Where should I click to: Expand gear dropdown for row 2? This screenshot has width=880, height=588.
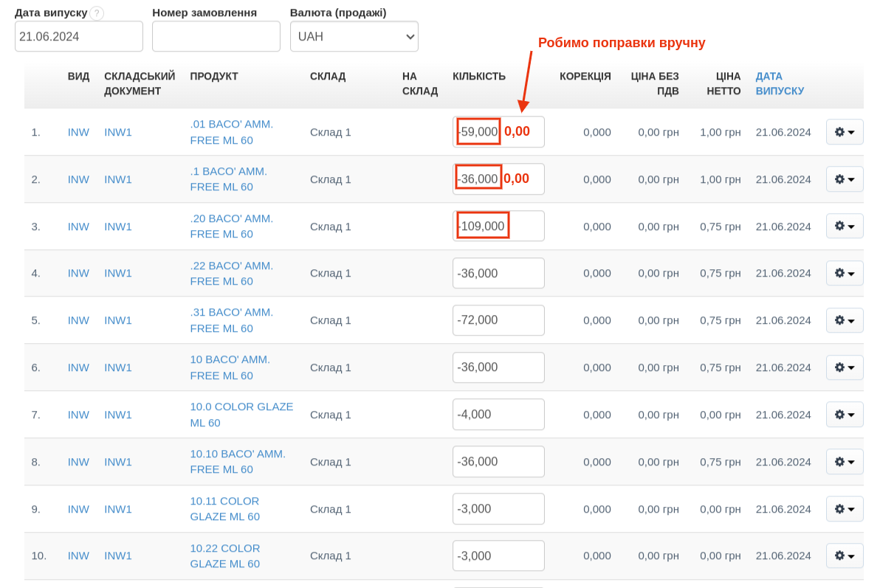tap(844, 179)
